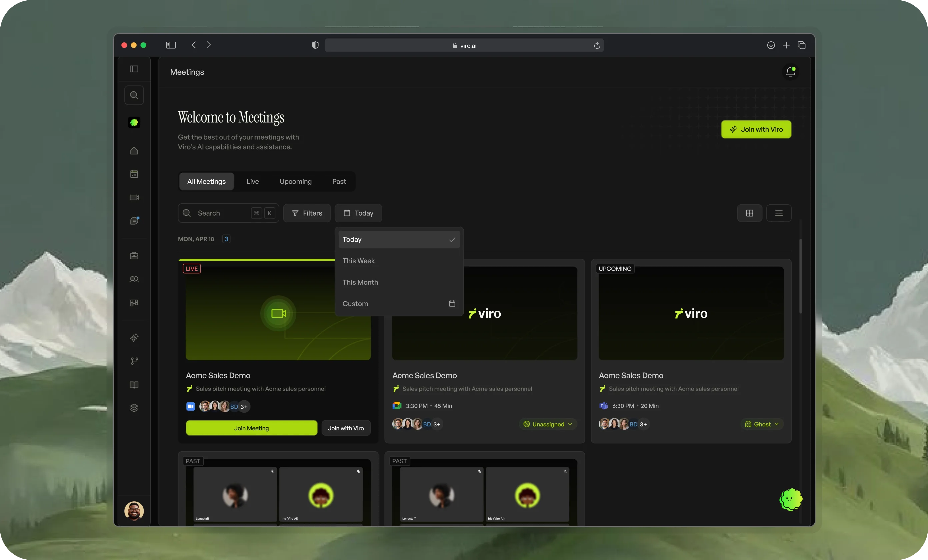Screen dimensions: 928x560
Task: Open the live meeting video thumbnail
Action: pyautogui.click(x=278, y=313)
